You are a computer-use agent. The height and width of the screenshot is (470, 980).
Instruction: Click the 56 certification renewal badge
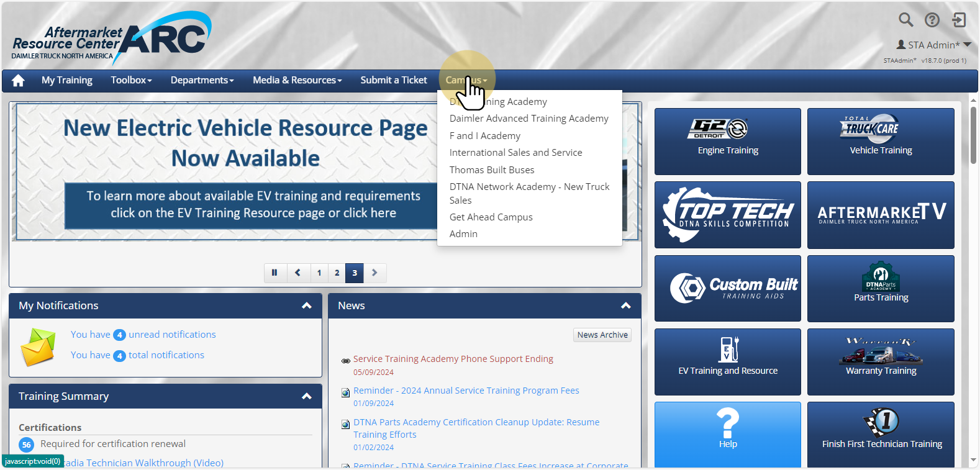pyautogui.click(x=26, y=445)
